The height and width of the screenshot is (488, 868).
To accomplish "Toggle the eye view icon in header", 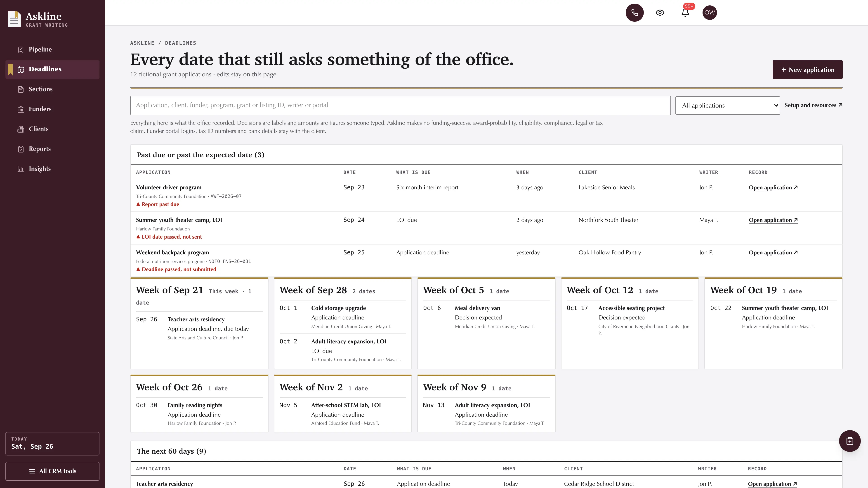I will pos(660,12).
